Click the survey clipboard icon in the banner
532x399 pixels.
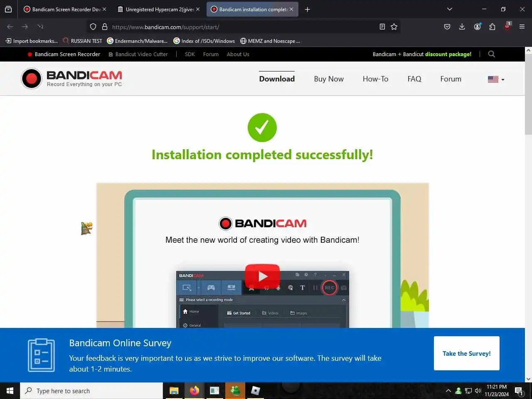41,355
